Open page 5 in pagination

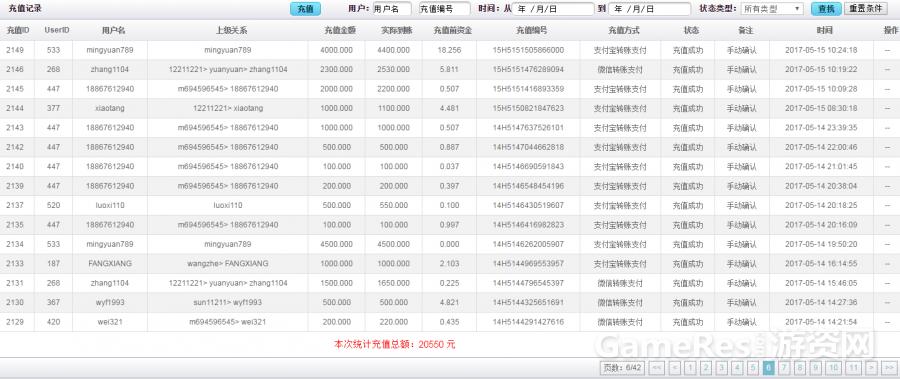pos(752,368)
